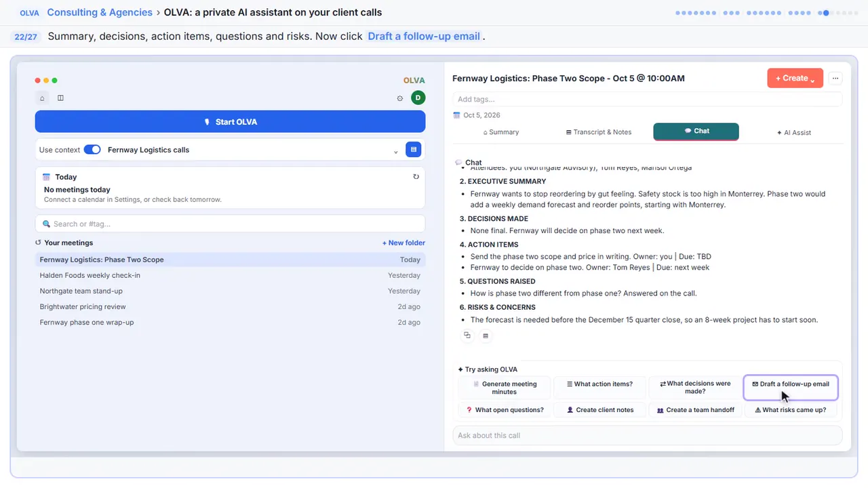Open the three-dot more options menu
The height and width of the screenshot is (488, 868).
point(835,78)
